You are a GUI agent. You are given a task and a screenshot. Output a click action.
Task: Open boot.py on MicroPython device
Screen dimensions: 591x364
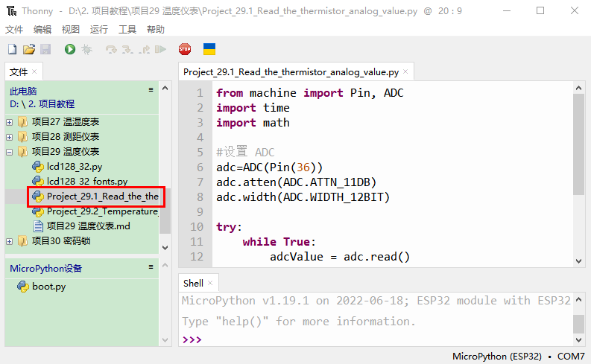click(48, 287)
